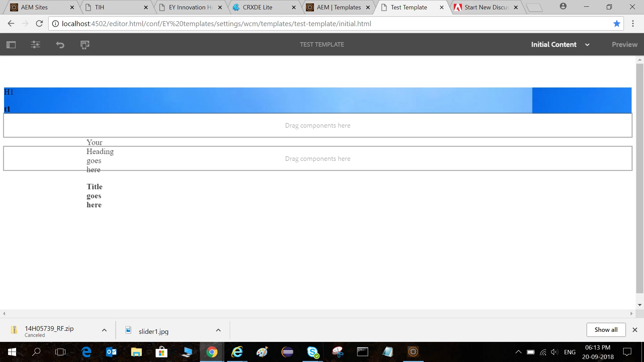Expand options for 14H05739_RF.zip download
This screenshot has width=644, height=362.
tap(104, 330)
